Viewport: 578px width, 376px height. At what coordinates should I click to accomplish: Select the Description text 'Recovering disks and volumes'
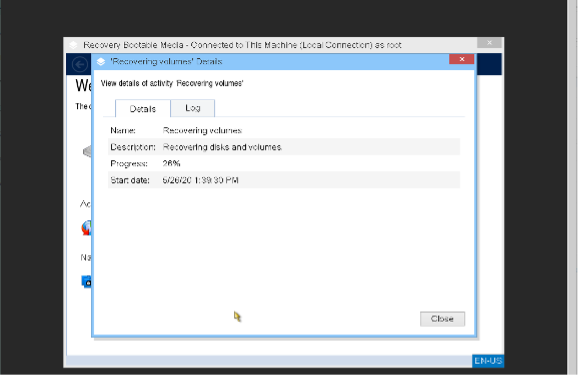click(222, 147)
